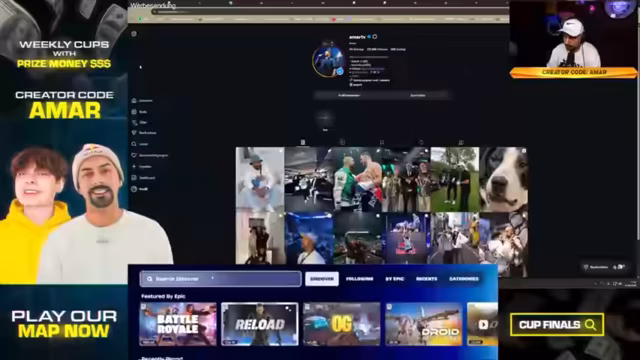Screen dimensions: 640x360
Task: Click the search magnifier in Instagram sidebar
Action: point(134,144)
